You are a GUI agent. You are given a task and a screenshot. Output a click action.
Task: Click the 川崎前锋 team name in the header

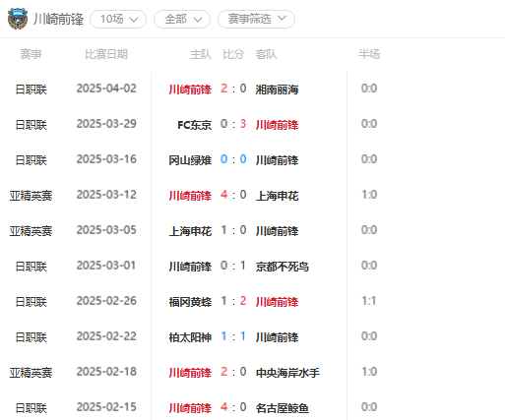pos(58,20)
